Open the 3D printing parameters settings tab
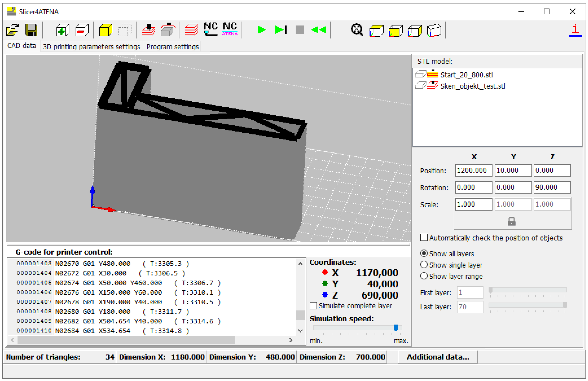The height and width of the screenshot is (381, 588). pos(91,47)
